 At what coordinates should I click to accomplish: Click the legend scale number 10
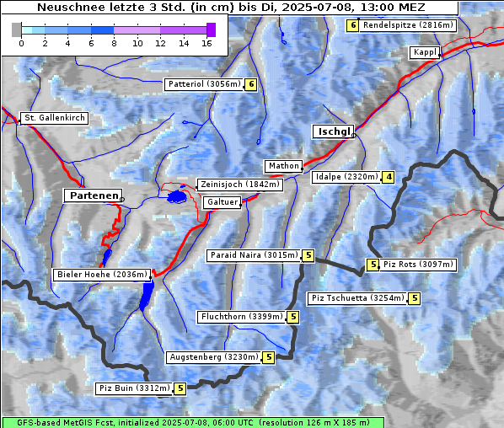pyautogui.click(x=137, y=43)
